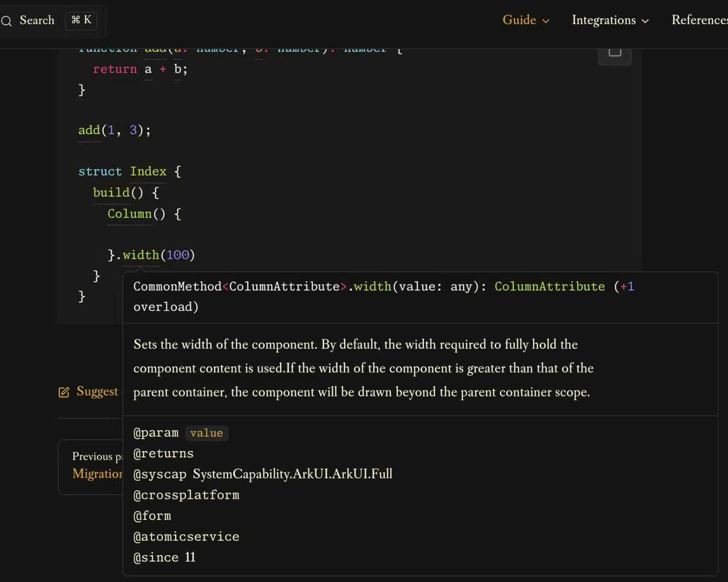Open the Guide menu
Screen dimensions: 728x582
(x=526, y=20)
